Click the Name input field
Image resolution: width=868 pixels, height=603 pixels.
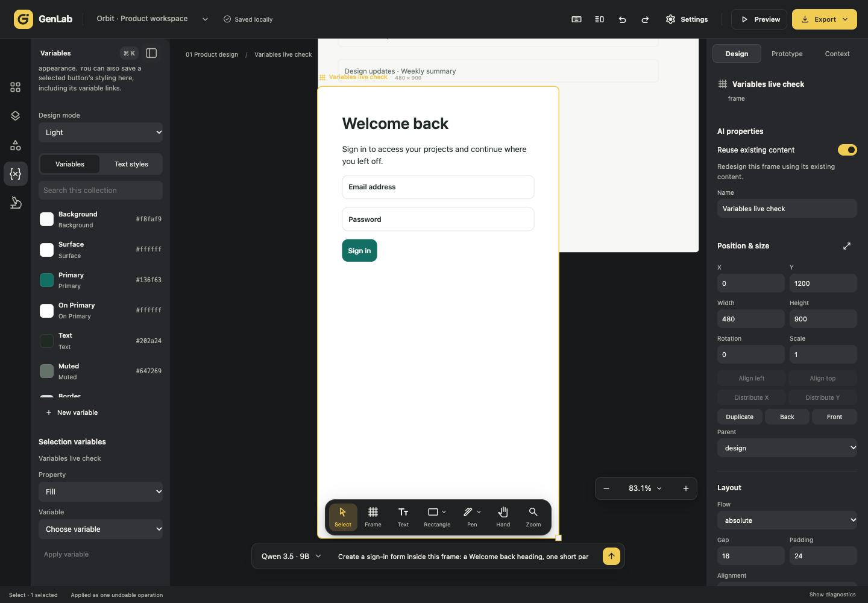click(787, 209)
